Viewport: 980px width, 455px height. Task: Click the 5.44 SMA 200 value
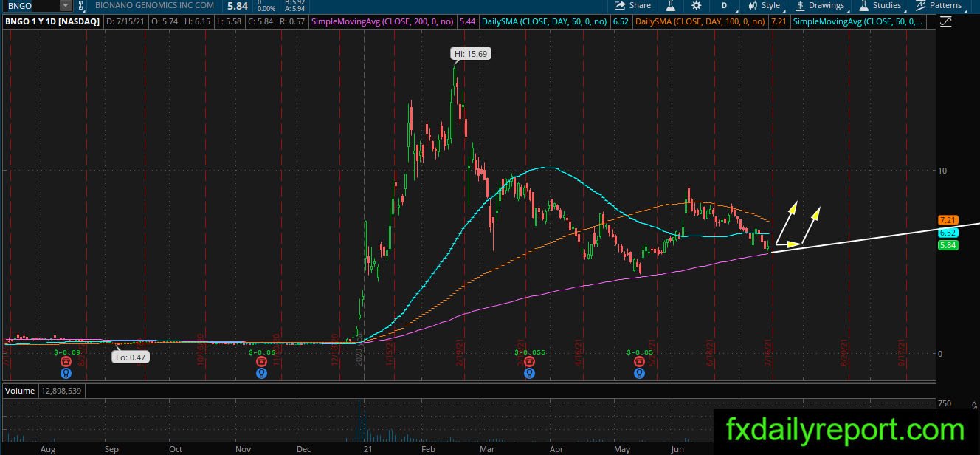pos(467,22)
